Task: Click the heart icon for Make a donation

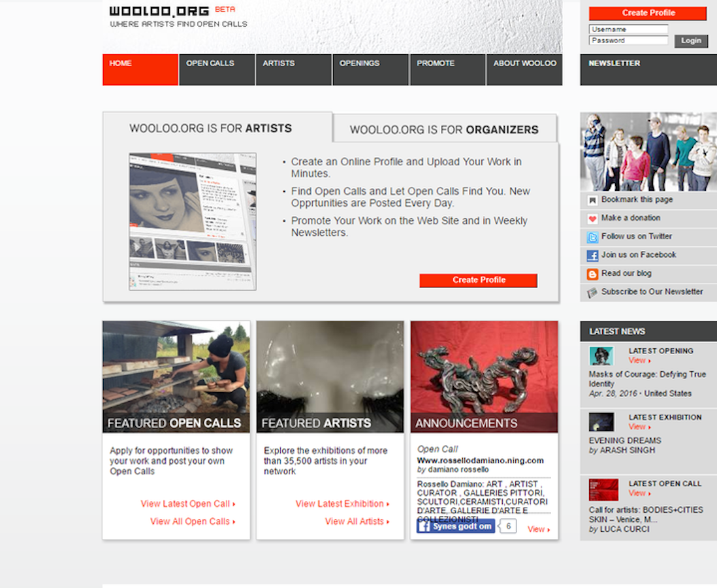Action: pyautogui.click(x=592, y=219)
